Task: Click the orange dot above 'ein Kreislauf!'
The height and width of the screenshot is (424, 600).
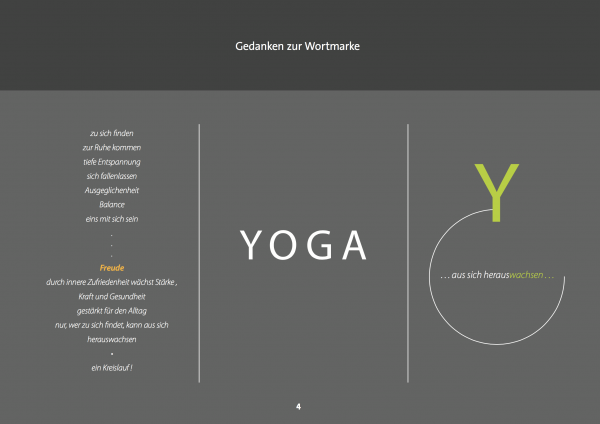Action: click(112, 354)
